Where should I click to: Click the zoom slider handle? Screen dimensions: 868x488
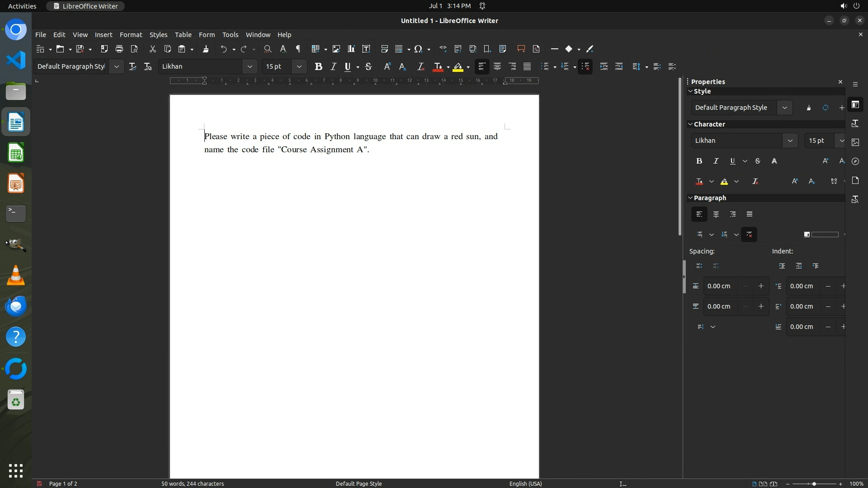pyautogui.click(x=814, y=483)
